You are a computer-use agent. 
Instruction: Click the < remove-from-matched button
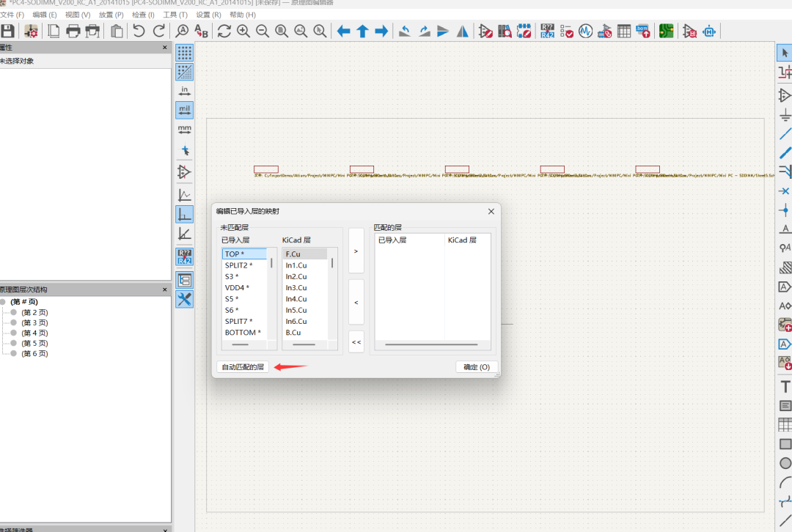coord(356,303)
